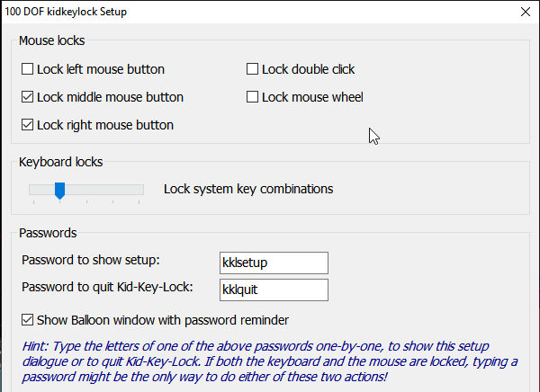
Task: Click the 'Mouse locks' group title
Action: coord(51,40)
